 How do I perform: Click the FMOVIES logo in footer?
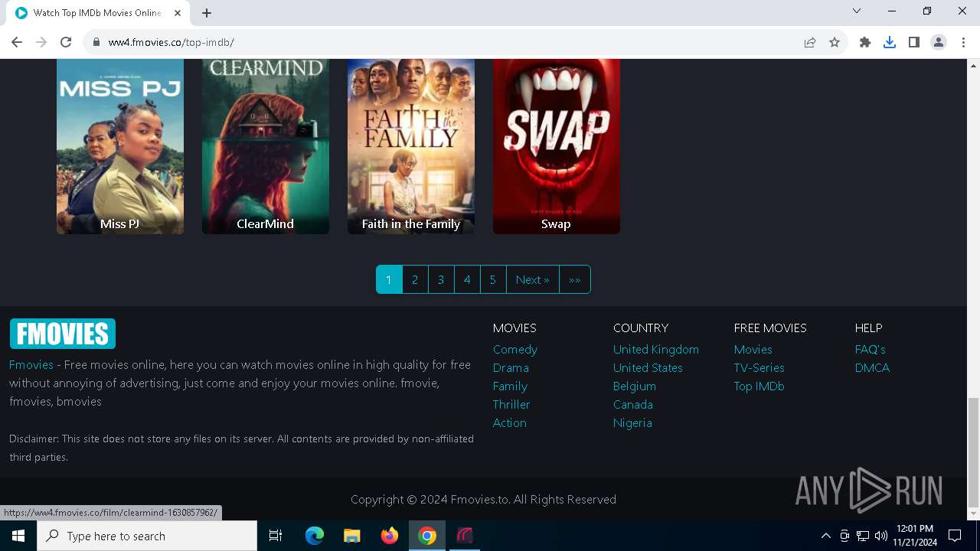(63, 334)
